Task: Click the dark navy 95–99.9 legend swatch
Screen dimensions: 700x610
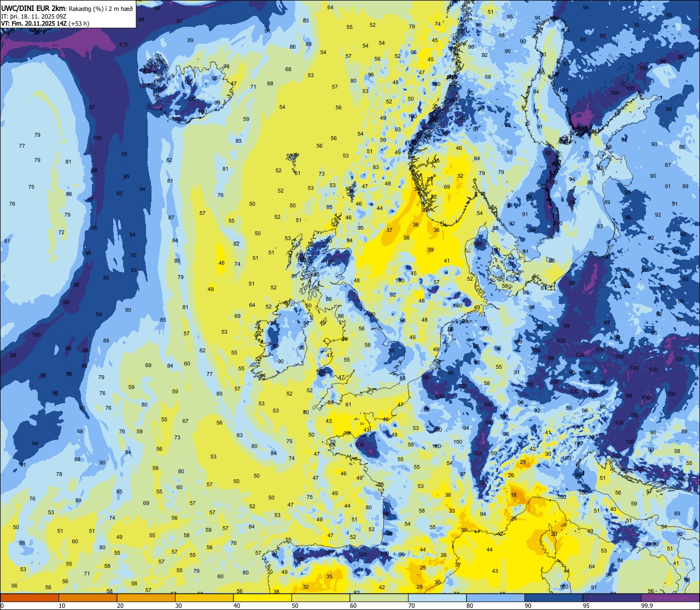Action: (612, 598)
